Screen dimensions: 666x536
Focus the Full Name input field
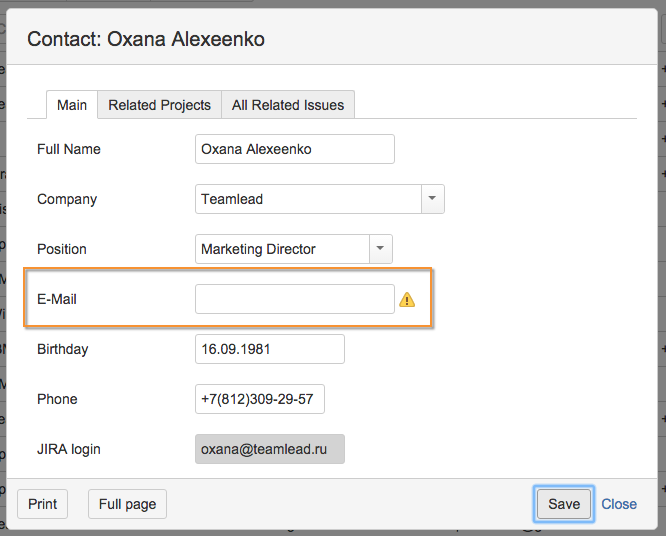295,149
